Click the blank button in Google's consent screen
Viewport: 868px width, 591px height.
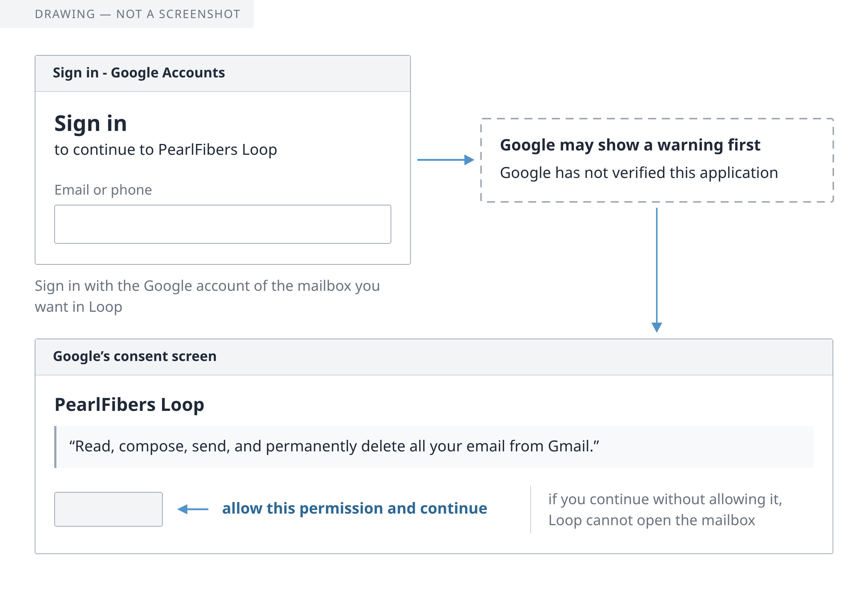[108, 509]
